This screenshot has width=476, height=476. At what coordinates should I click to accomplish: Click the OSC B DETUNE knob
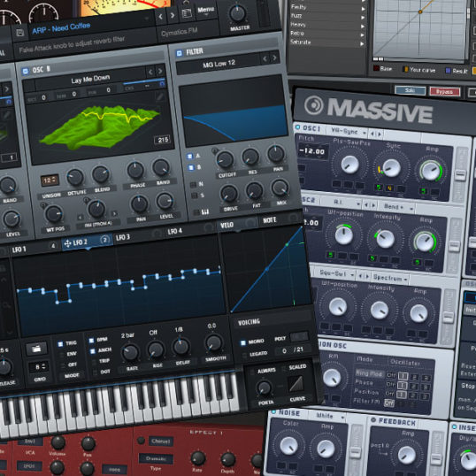[75, 177]
